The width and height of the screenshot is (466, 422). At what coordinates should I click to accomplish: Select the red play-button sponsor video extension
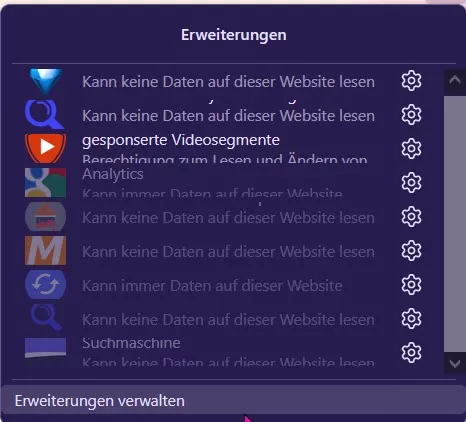tap(45, 148)
